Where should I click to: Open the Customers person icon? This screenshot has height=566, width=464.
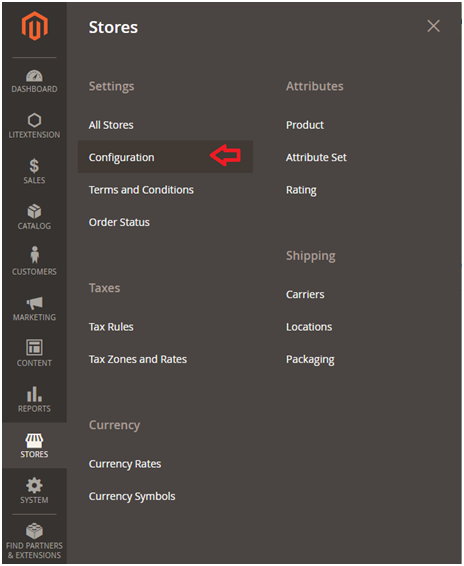pos(34,255)
